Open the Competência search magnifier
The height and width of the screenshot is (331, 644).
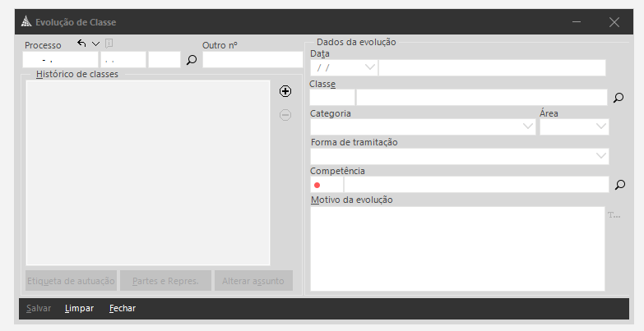pyautogui.click(x=620, y=185)
